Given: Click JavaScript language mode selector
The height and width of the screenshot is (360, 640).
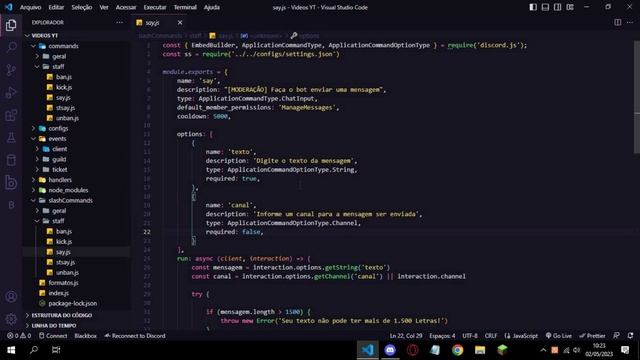Looking at the screenshot, I should [x=521, y=336].
